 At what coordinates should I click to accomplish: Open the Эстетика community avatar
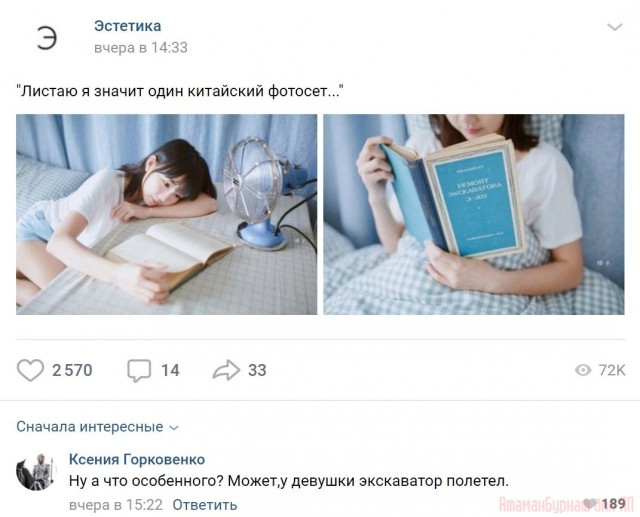pyautogui.click(x=46, y=38)
